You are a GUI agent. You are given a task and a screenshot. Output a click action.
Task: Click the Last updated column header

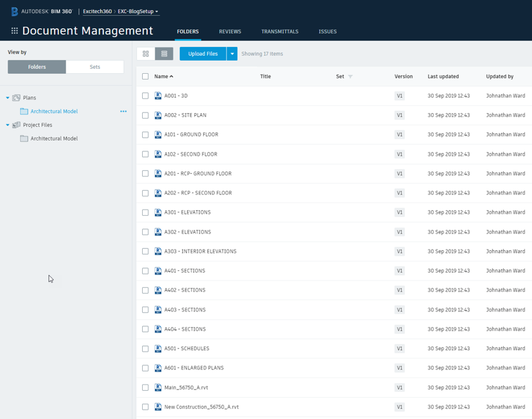click(x=443, y=76)
